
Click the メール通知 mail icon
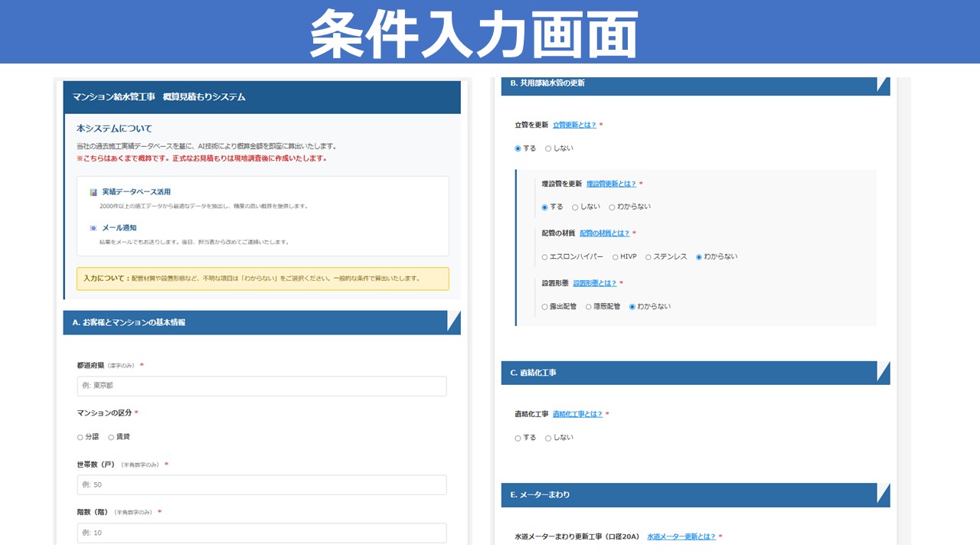click(x=93, y=228)
